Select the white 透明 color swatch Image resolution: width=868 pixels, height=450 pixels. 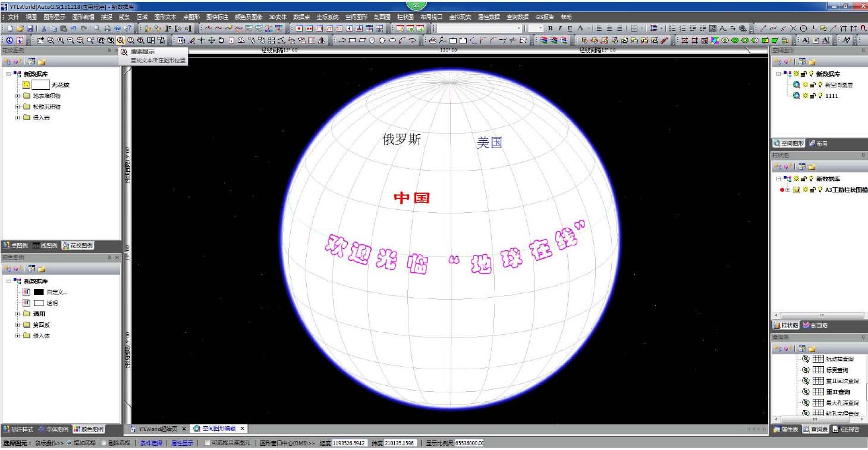click(x=39, y=303)
